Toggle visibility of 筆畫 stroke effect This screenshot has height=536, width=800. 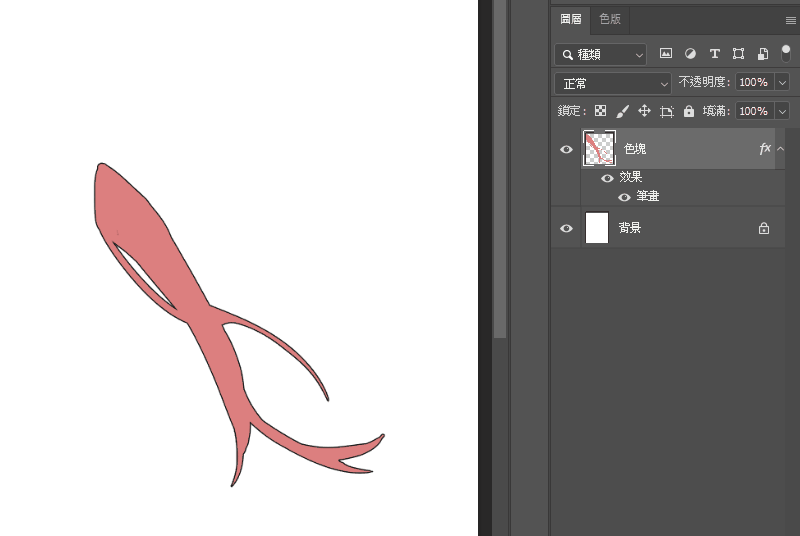point(624,197)
